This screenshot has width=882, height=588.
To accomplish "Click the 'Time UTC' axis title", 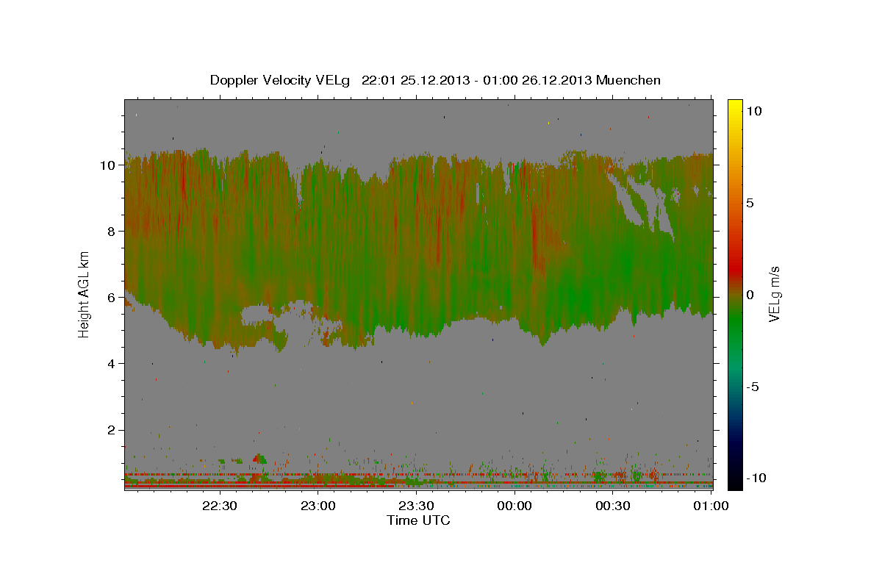I will pyautogui.click(x=419, y=520).
